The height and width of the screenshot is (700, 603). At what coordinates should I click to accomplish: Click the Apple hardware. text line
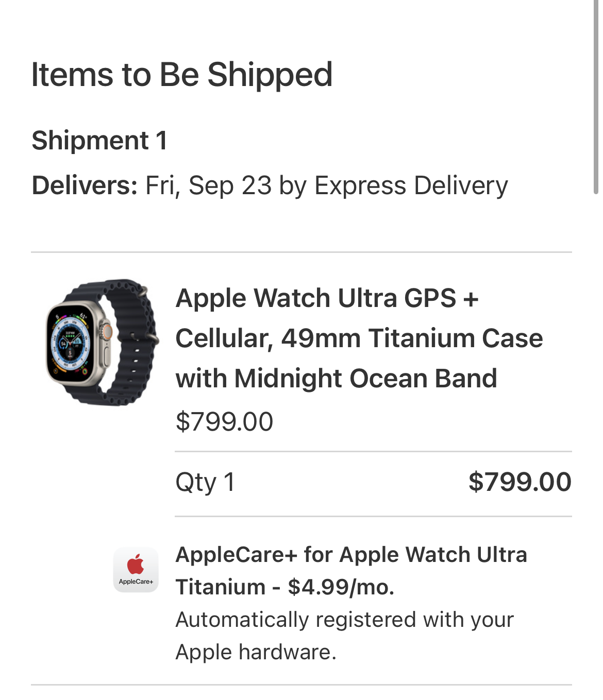(256, 652)
